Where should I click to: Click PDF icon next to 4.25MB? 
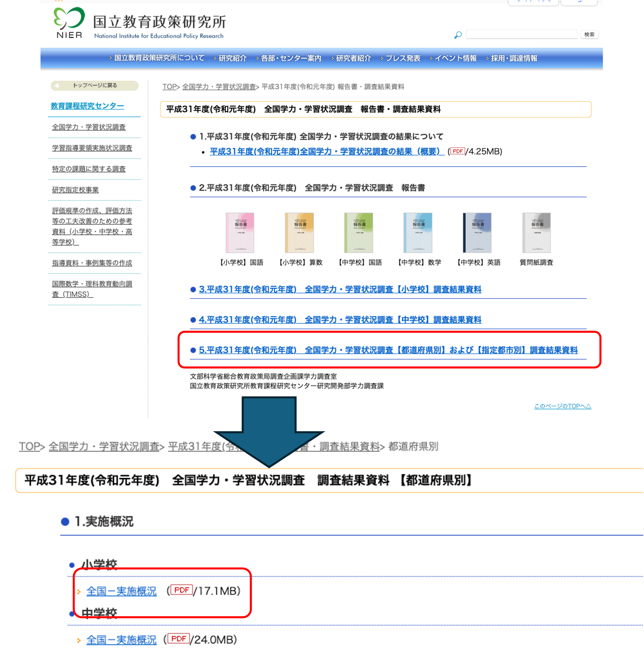click(458, 151)
